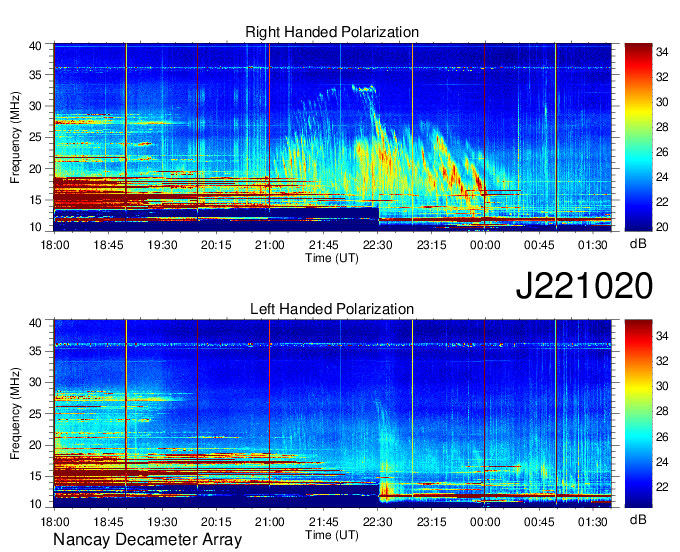Click the 22:30 tick on Right Handed time axis
Screen dimensions: 680x552
[377, 245]
